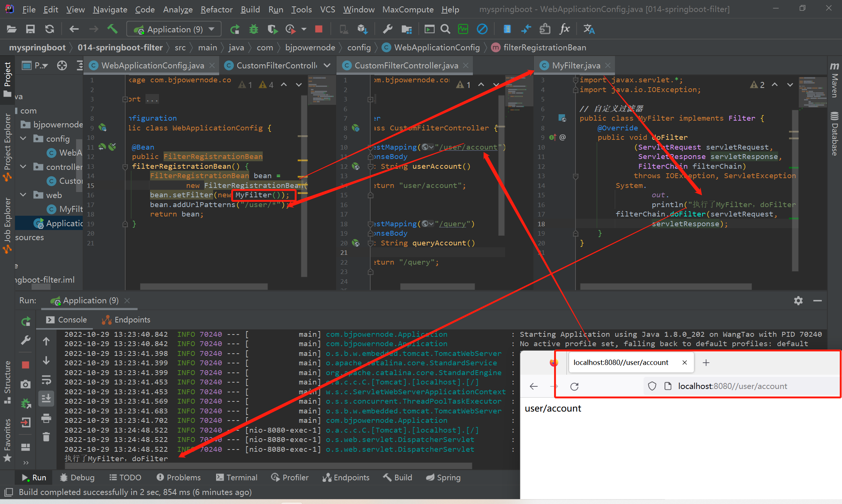Click the Select Opened File crosshair icon

tap(62, 65)
